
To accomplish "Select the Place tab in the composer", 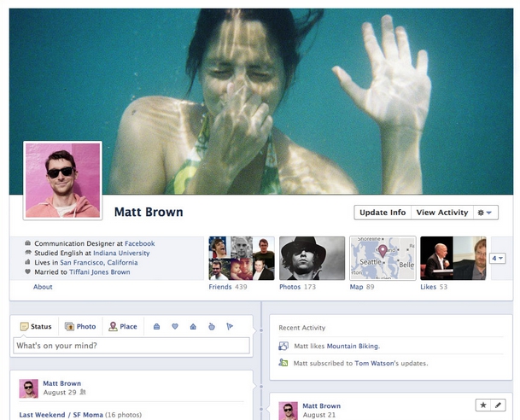I will pos(123,326).
